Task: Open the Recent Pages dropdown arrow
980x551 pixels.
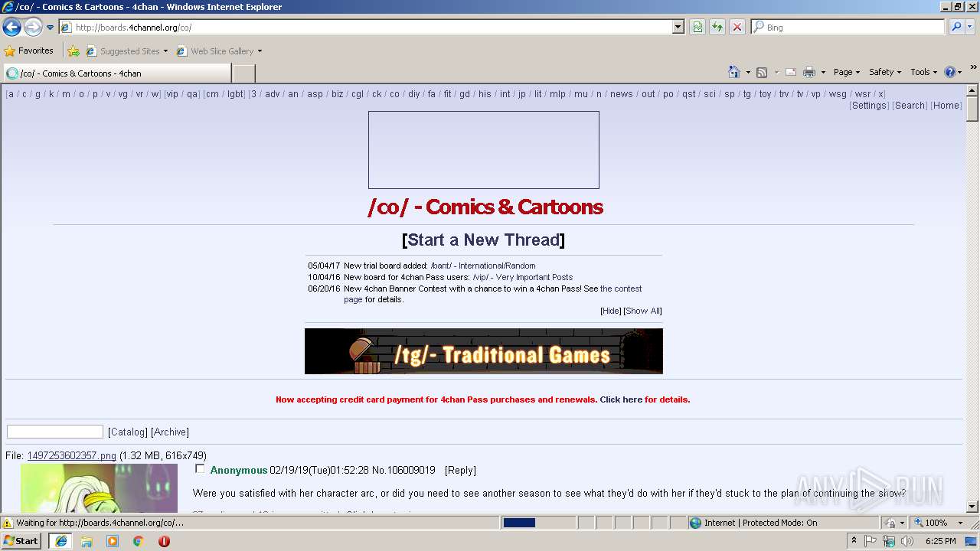Action: 51,28
